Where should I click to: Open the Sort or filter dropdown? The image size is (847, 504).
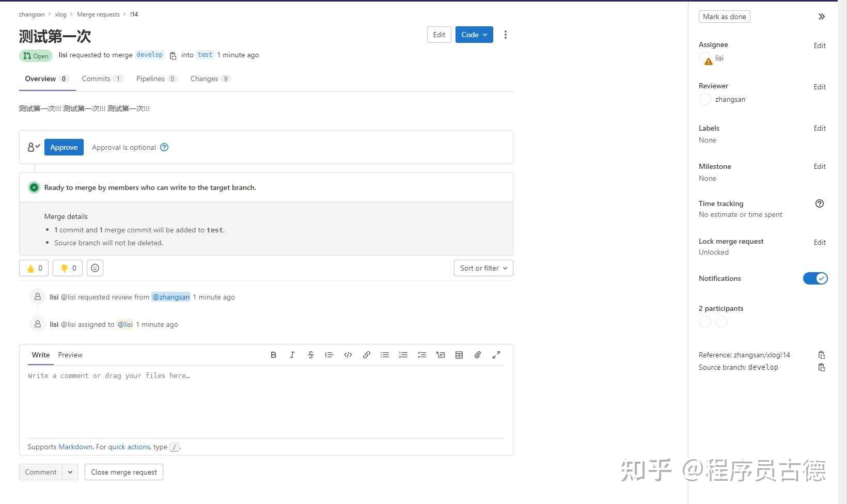click(482, 268)
